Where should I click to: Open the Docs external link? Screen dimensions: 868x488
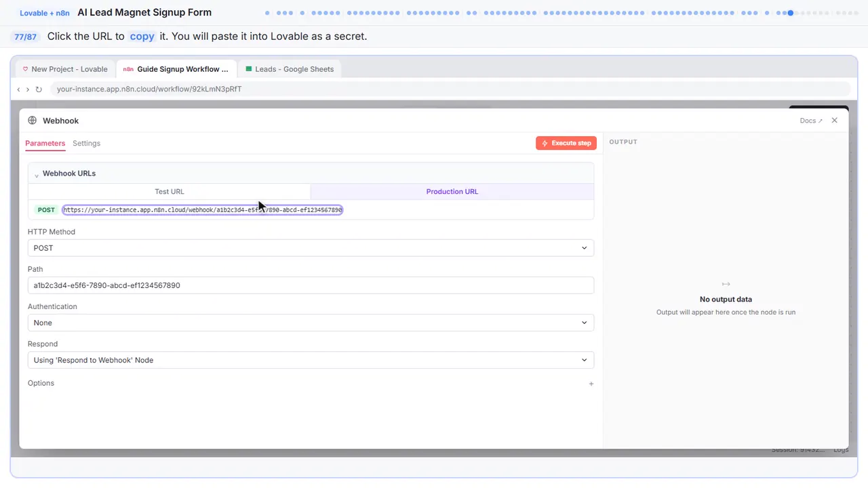pos(811,121)
